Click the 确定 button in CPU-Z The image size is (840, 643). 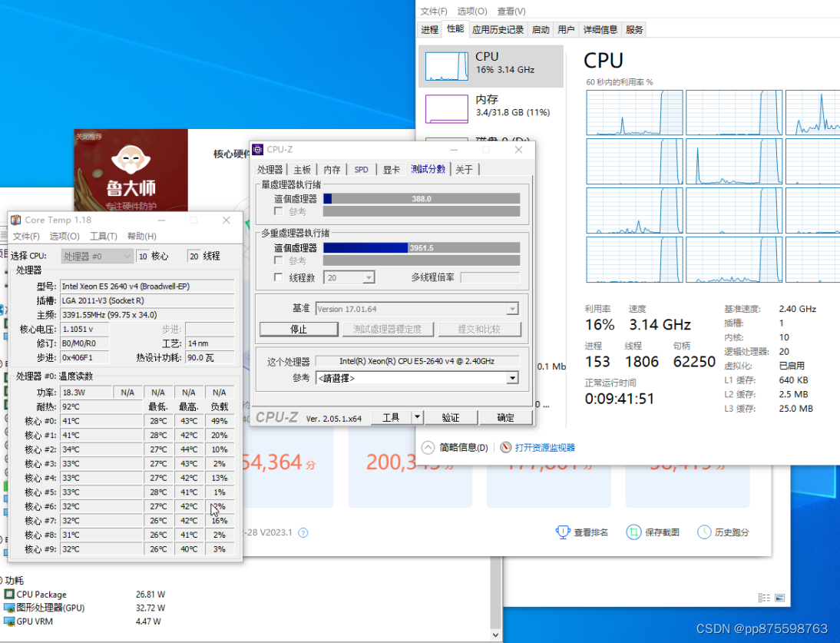click(505, 417)
